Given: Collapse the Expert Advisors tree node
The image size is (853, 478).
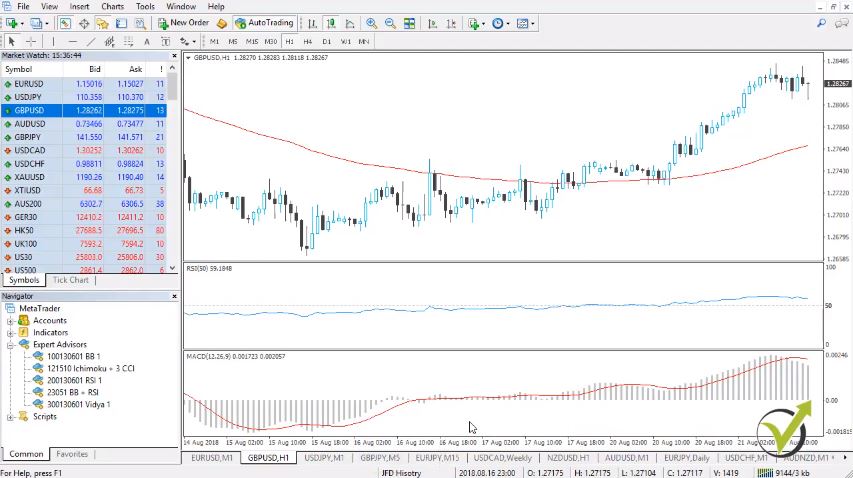Looking at the screenshot, I should (10, 345).
